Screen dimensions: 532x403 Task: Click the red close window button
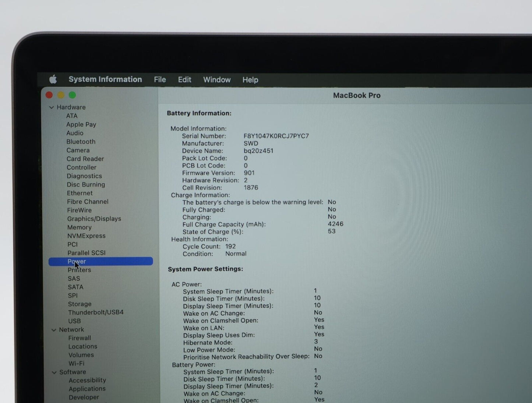point(49,95)
